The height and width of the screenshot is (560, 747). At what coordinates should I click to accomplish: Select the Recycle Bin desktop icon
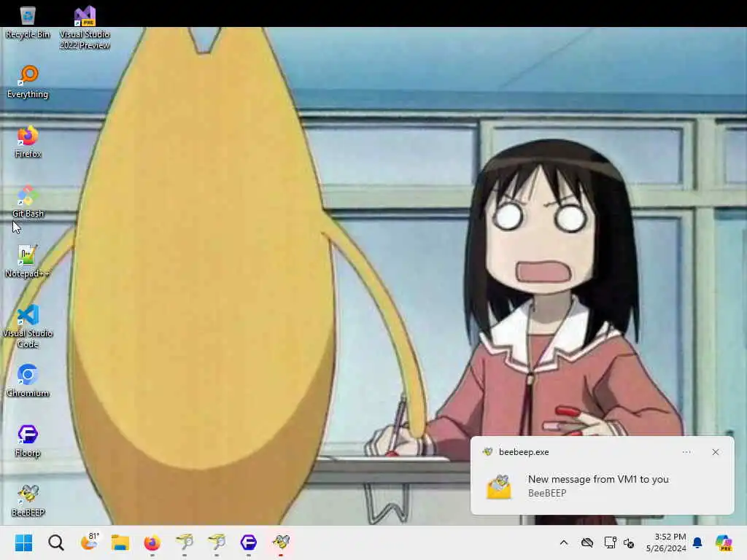coord(28,23)
